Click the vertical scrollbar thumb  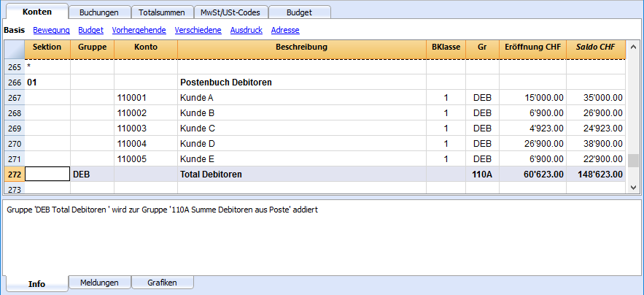click(x=633, y=161)
